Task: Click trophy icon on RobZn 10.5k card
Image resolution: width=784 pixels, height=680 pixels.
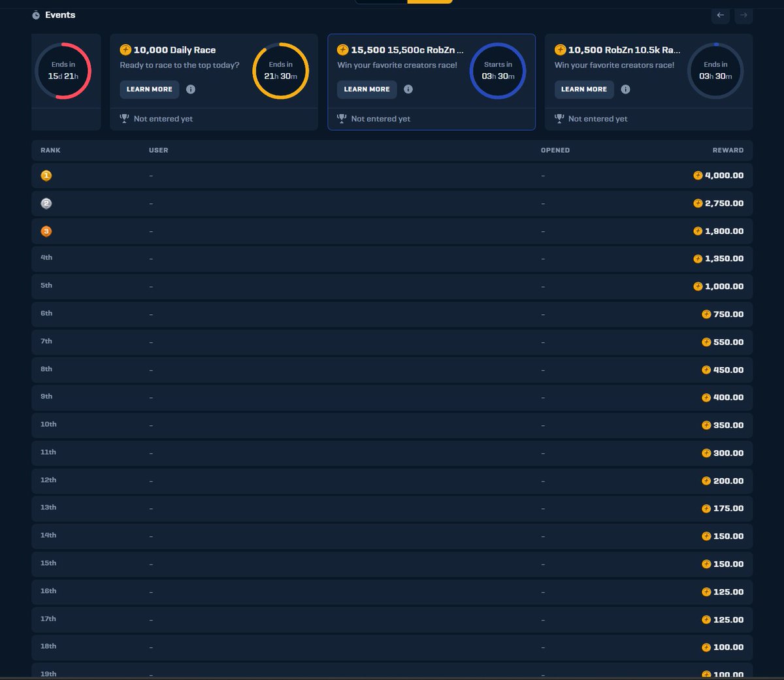Action: (x=559, y=118)
